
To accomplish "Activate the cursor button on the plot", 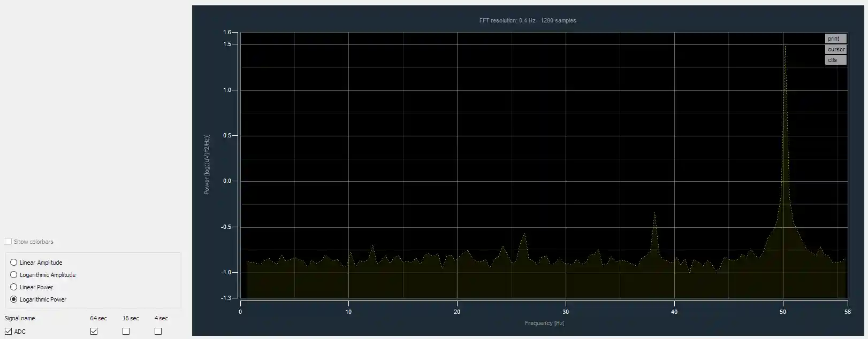I will click(x=835, y=49).
